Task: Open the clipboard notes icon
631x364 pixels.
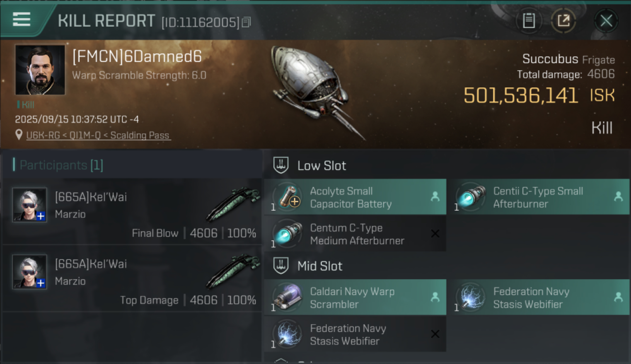Action: click(529, 20)
